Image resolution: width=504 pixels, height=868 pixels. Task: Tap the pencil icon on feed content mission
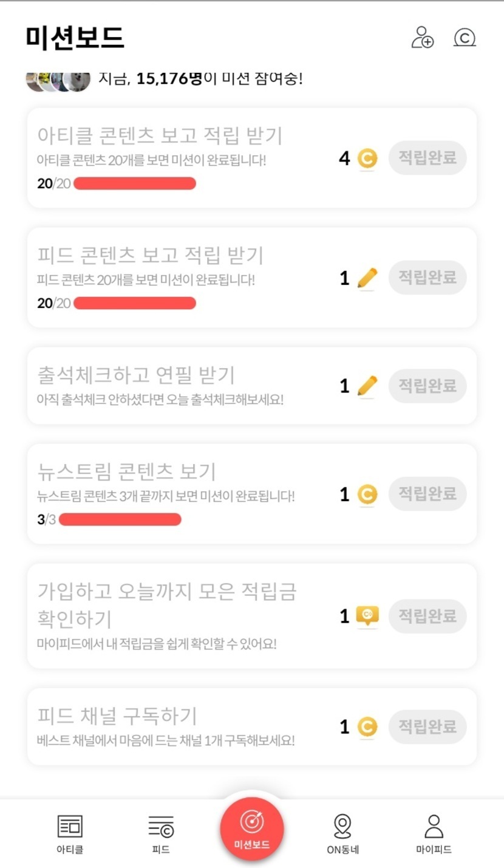pos(367,278)
